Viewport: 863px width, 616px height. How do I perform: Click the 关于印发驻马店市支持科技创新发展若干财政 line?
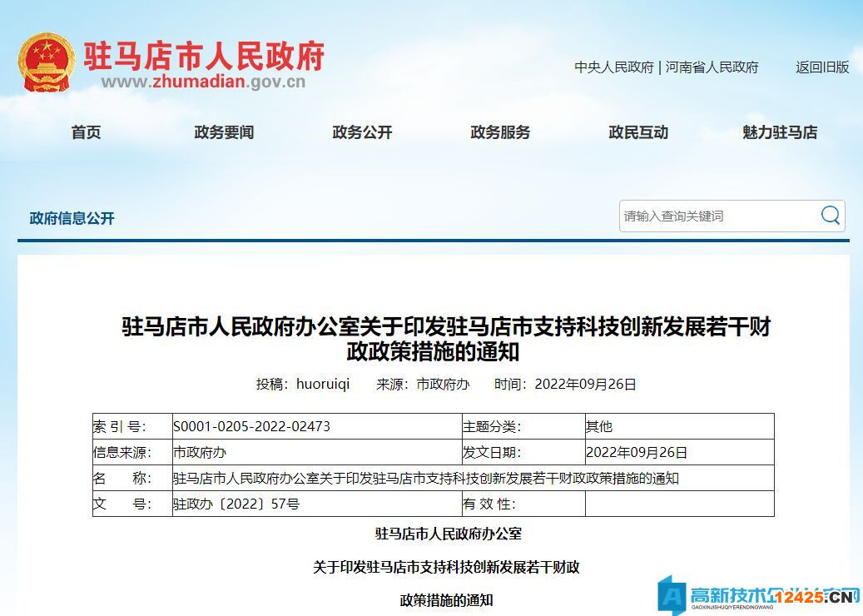[x=446, y=567]
